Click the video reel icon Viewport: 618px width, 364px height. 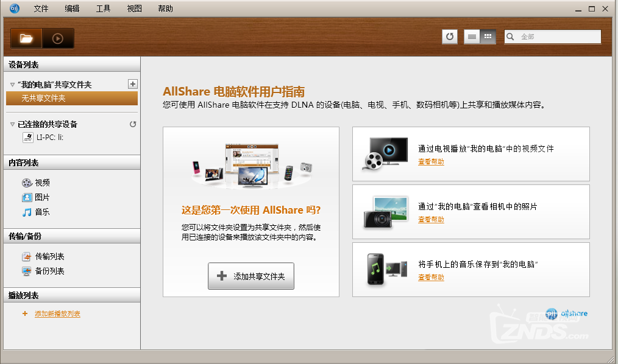[x=27, y=183]
